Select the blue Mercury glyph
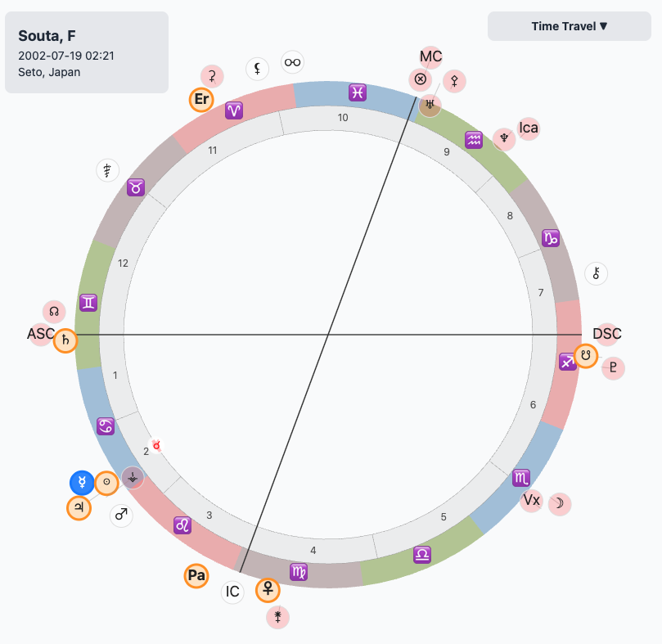 pyautogui.click(x=82, y=482)
